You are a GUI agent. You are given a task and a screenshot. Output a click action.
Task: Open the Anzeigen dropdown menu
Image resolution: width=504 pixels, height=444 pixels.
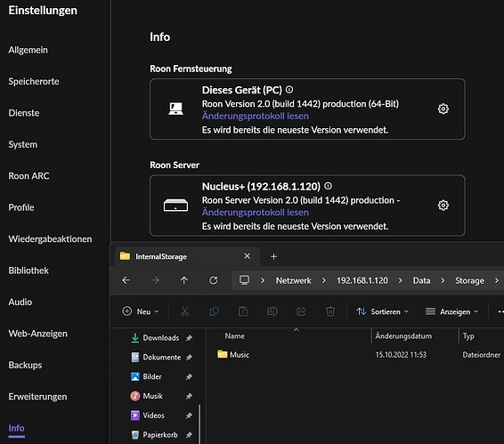[451, 311]
